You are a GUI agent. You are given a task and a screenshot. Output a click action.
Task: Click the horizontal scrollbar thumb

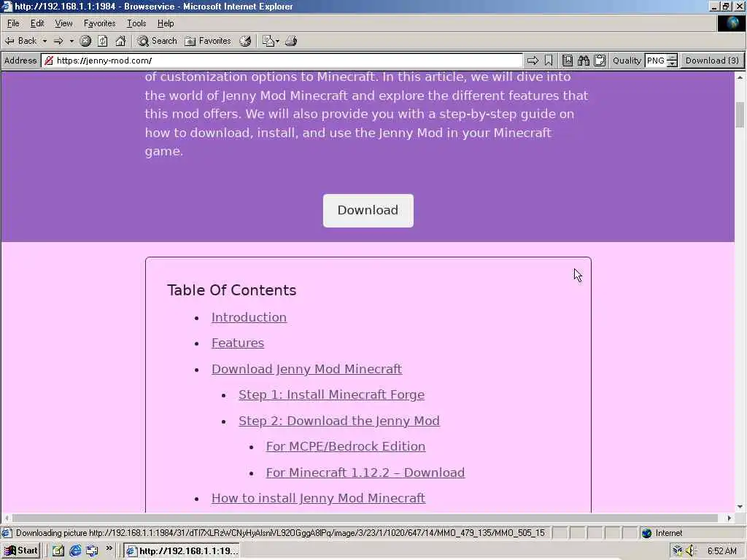365,518
